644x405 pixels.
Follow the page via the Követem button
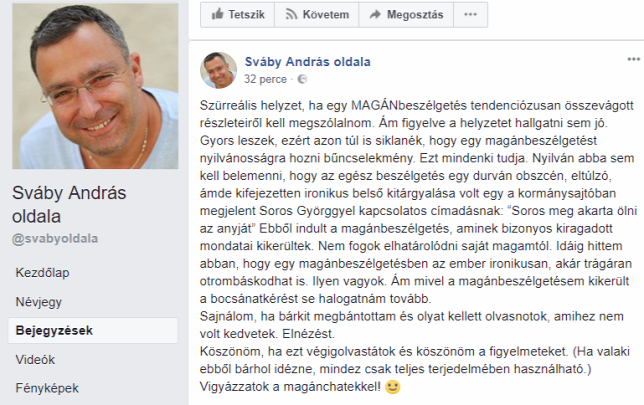click(317, 15)
